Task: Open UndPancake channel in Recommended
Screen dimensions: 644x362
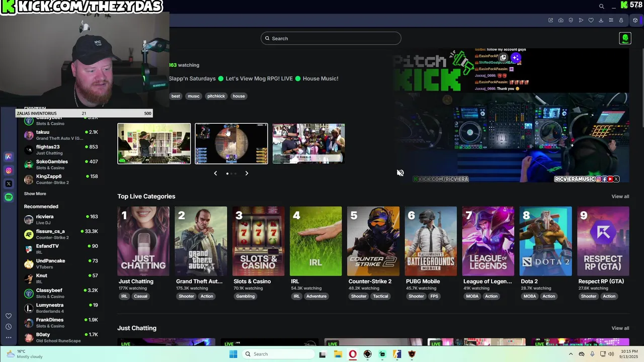Action: 61,263
